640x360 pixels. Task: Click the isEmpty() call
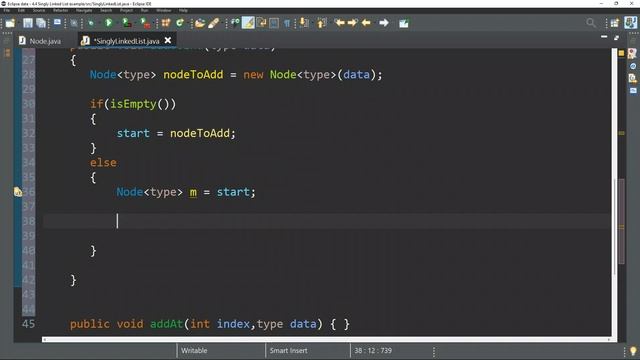pos(143,104)
